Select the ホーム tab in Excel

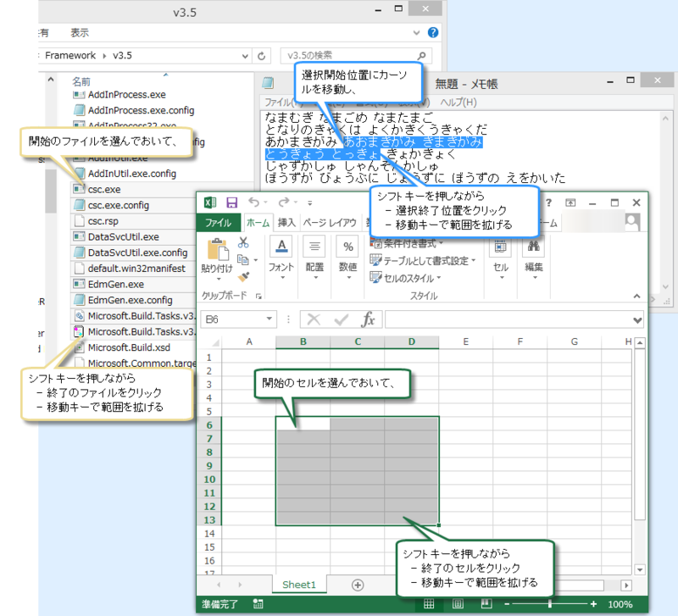[x=258, y=223]
